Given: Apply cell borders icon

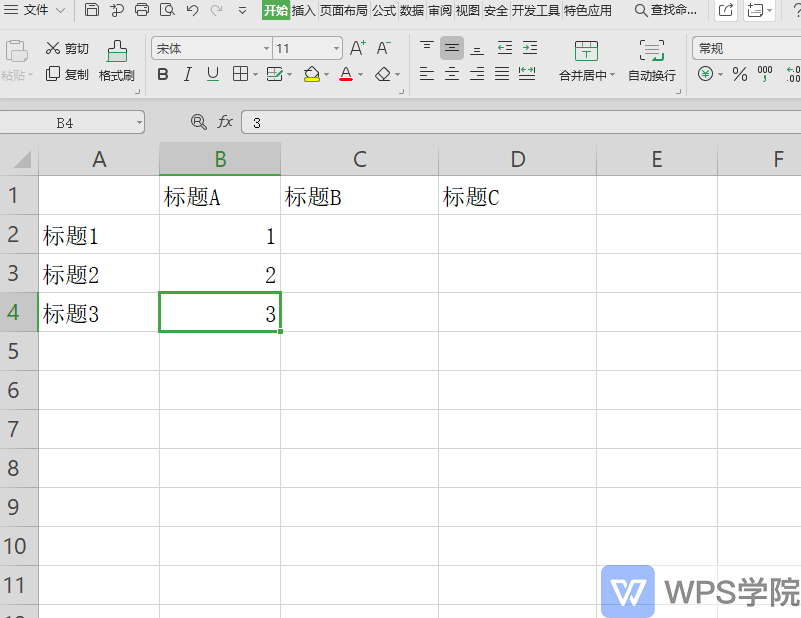Looking at the screenshot, I should tap(240, 75).
